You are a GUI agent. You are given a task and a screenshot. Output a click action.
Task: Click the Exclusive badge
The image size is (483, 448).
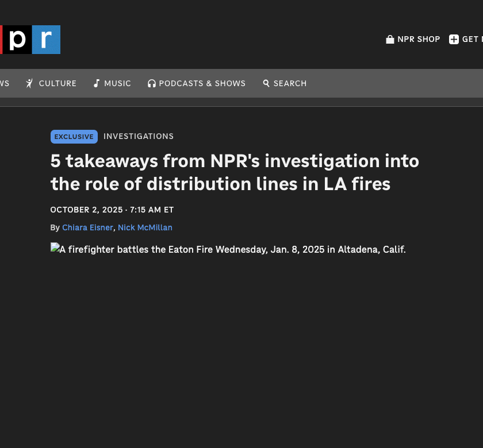click(x=74, y=137)
